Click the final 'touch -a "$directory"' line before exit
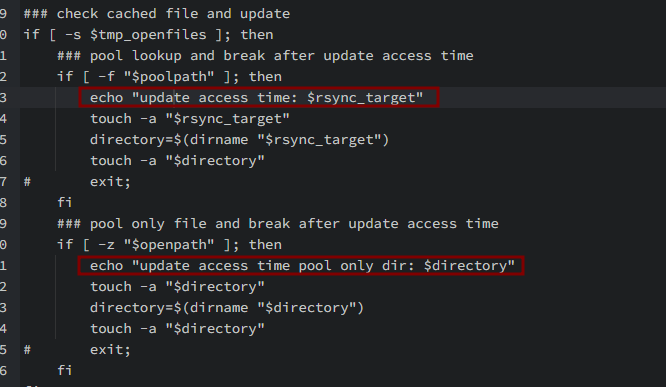Viewport: 666px width, 387px height. click(x=178, y=328)
